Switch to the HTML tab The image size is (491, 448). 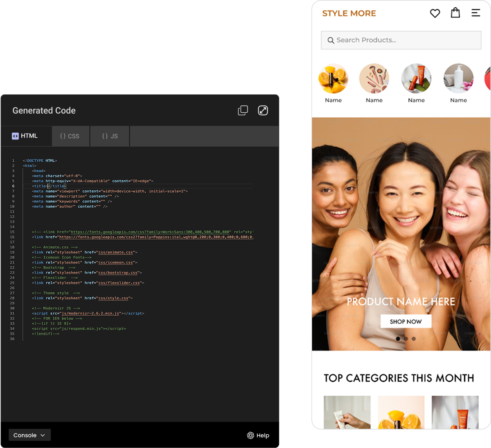click(26, 136)
